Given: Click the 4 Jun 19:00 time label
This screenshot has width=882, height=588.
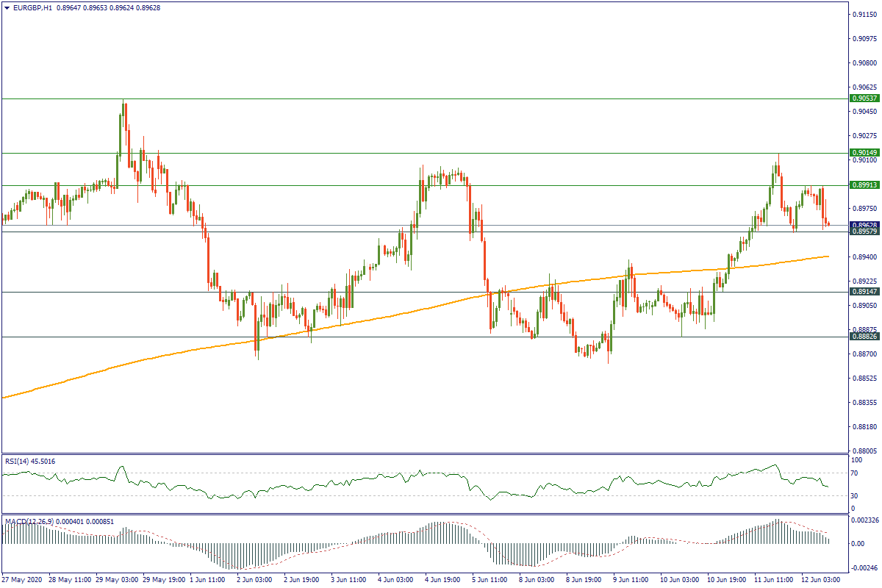Looking at the screenshot, I should tap(442, 580).
